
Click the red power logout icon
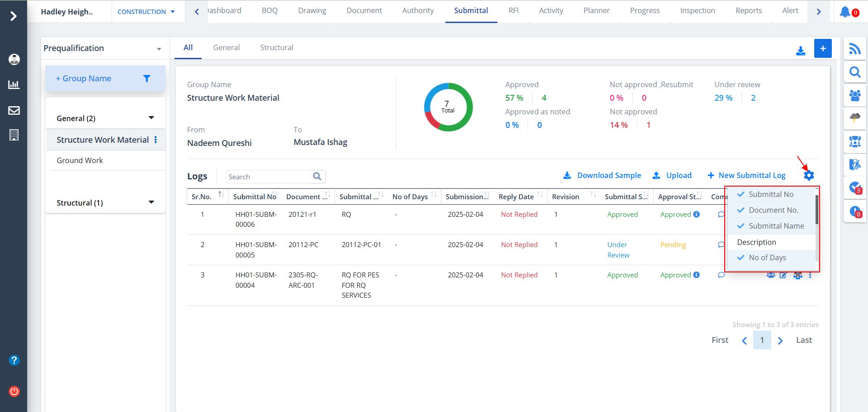coord(14,391)
